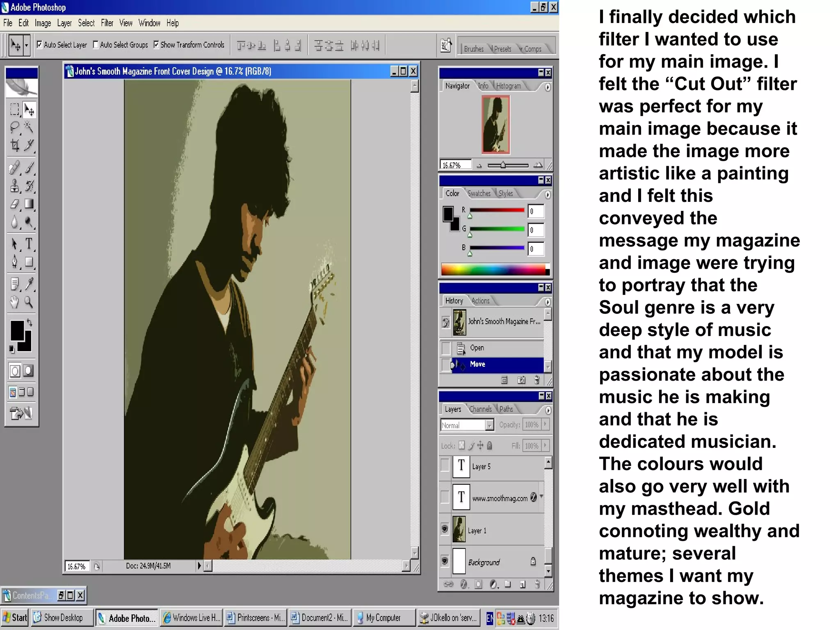The height and width of the screenshot is (630, 840).
Task: Select the Clone Stamp tool
Action: (15, 186)
